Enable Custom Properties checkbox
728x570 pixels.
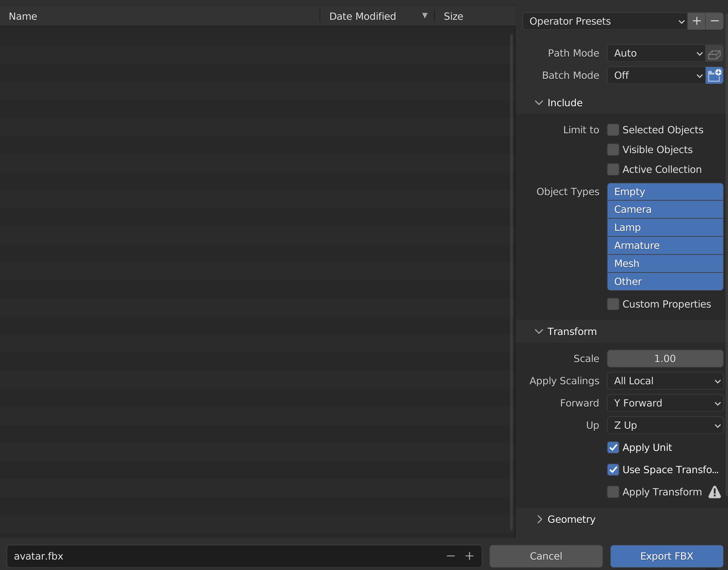pos(613,304)
